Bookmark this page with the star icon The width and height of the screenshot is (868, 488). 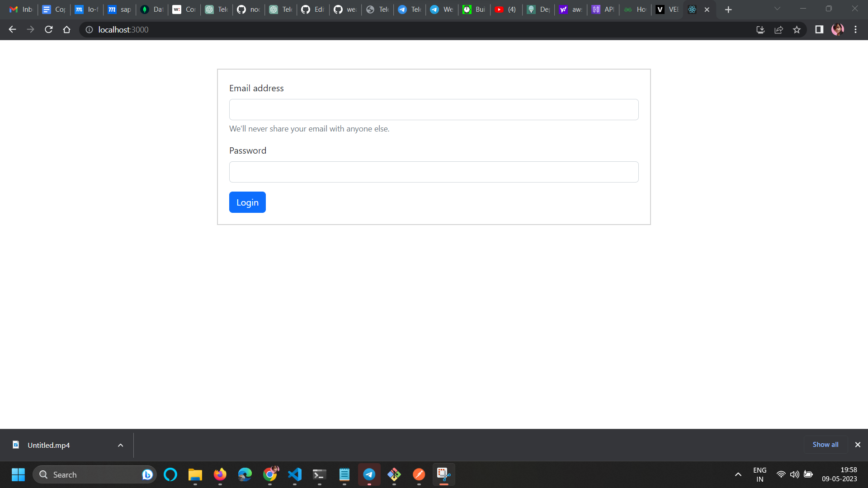tap(797, 29)
